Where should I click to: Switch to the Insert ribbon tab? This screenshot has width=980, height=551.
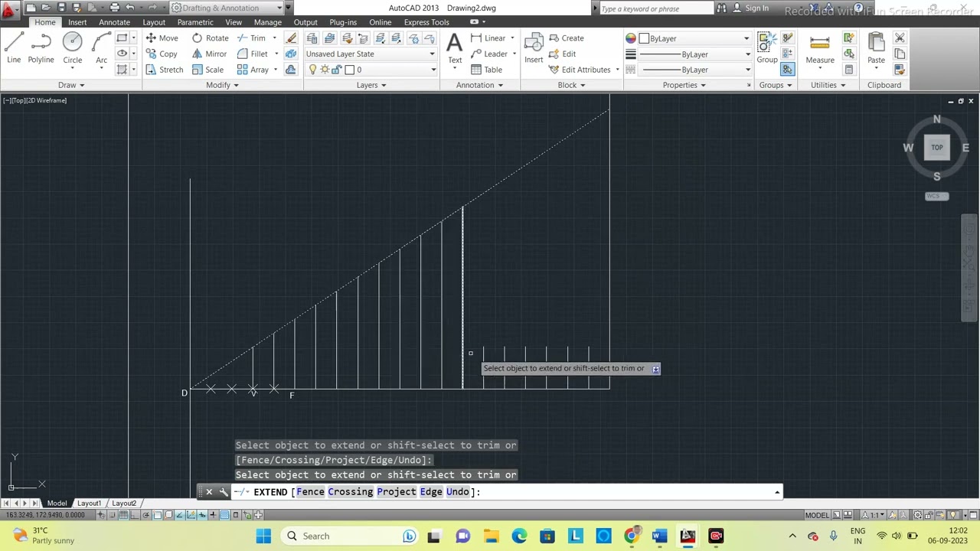[x=77, y=22]
